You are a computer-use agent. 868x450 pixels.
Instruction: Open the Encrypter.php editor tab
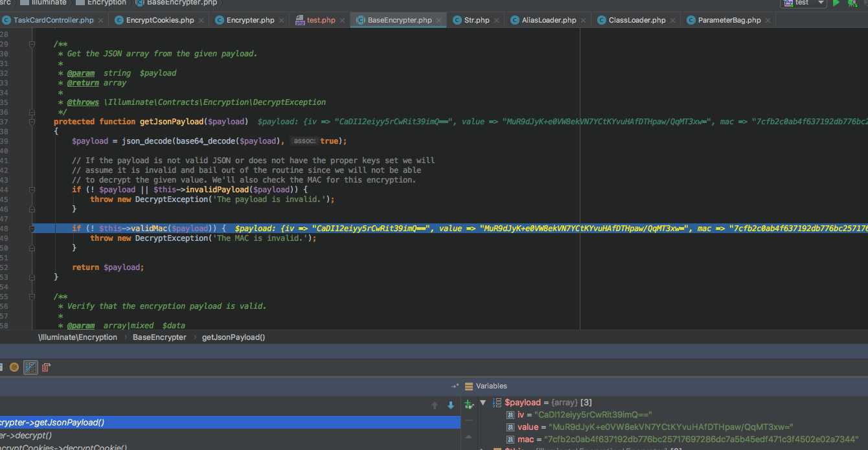250,20
